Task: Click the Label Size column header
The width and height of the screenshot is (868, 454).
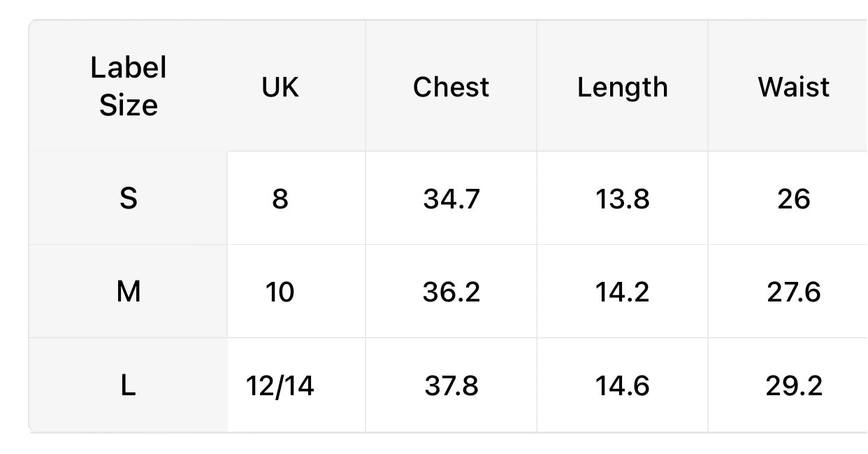Action: 129,87
